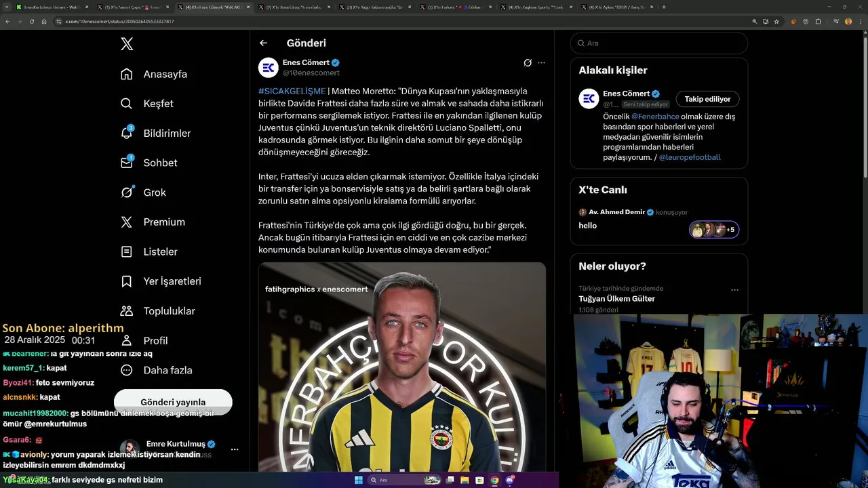The image size is (868, 488).
Task: Open @leuropefootball mention link
Action: (690, 157)
